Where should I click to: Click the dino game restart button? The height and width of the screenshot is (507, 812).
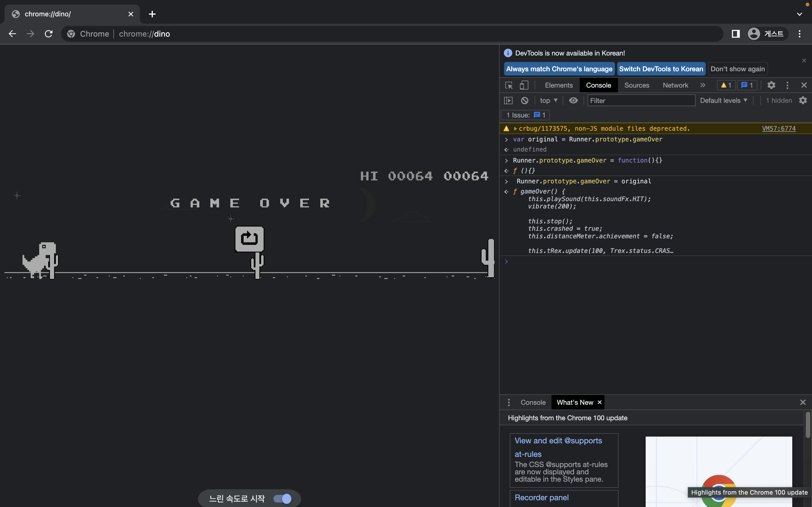tap(249, 239)
